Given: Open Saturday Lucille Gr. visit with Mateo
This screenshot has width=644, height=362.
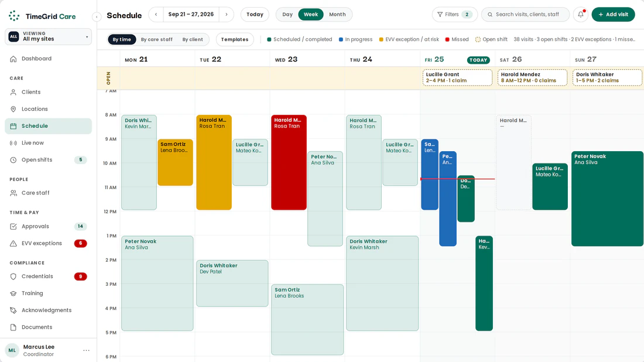Looking at the screenshot, I should click(550, 186).
